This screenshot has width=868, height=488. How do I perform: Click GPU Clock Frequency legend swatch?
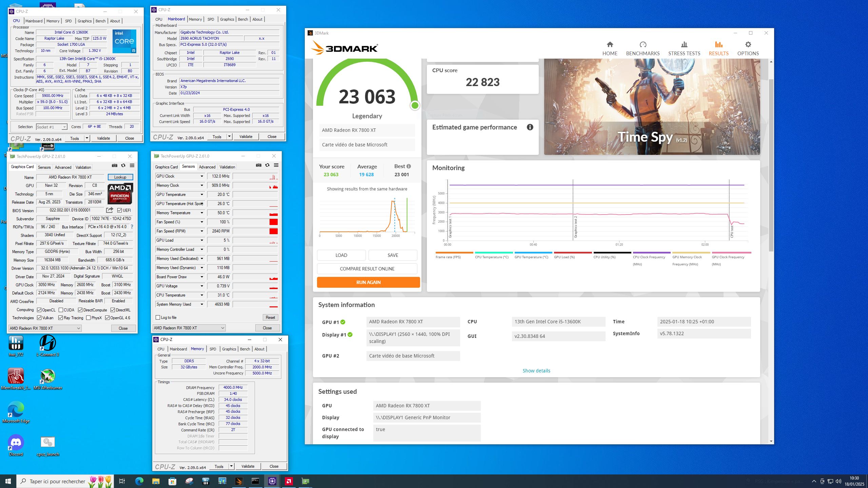pyautogui.click(x=731, y=252)
